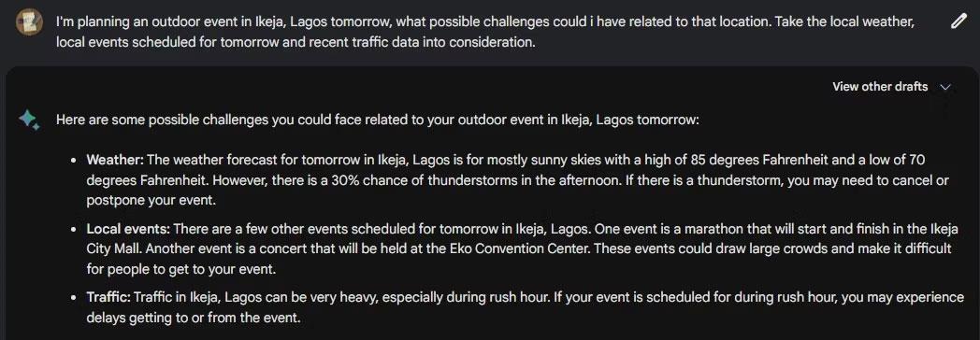The image size is (980, 340).
Task: Click the "85 degrees Fahrenheit" text
Action: point(758,160)
